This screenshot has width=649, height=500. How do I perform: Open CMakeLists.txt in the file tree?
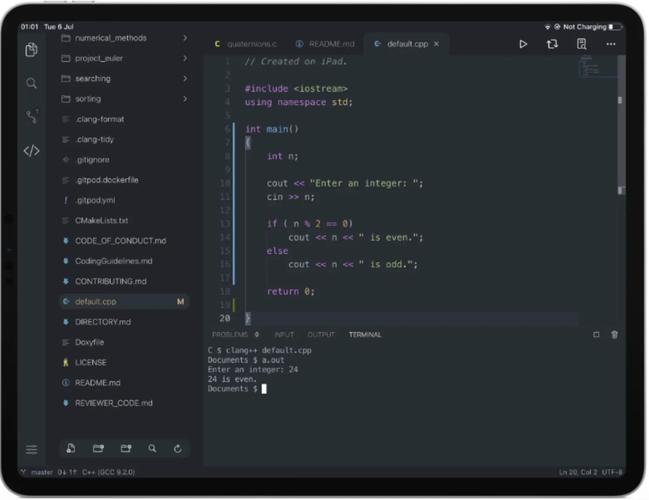pyautogui.click(x=101, y=220)
